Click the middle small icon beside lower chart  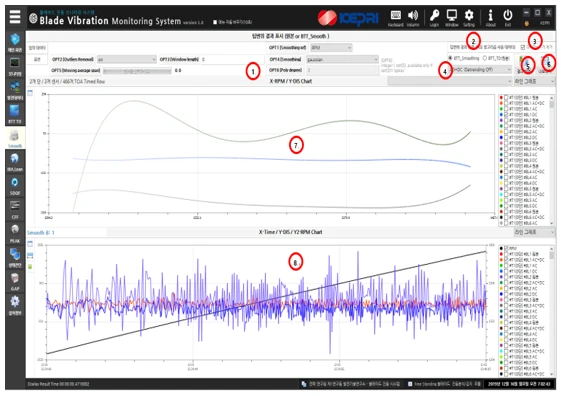point(30,255)
